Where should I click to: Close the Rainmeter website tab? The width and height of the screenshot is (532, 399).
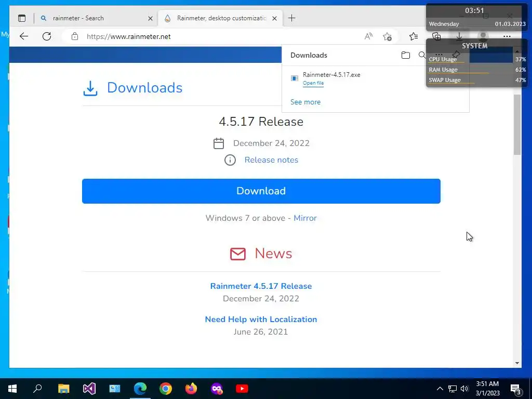(274, 18)
